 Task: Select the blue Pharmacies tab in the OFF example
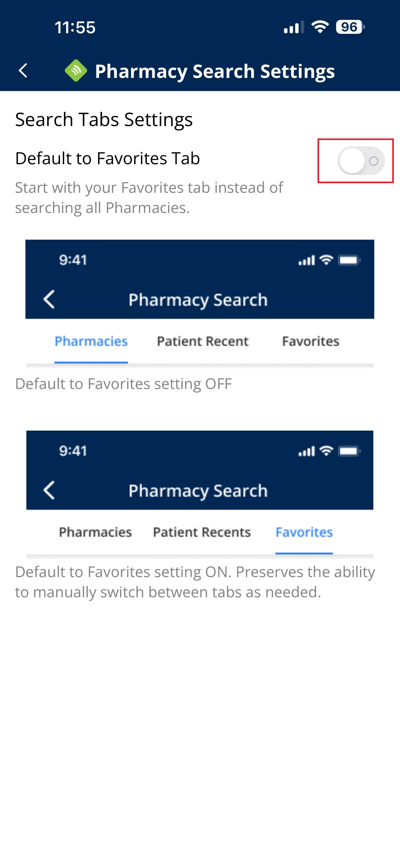[x=91, y=341]
